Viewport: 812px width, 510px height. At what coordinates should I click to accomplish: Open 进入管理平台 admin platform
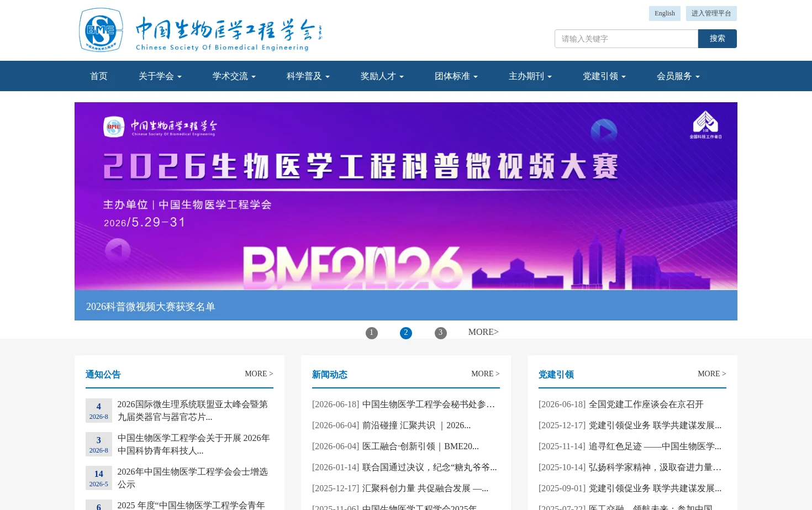click(x=711, y=13)
